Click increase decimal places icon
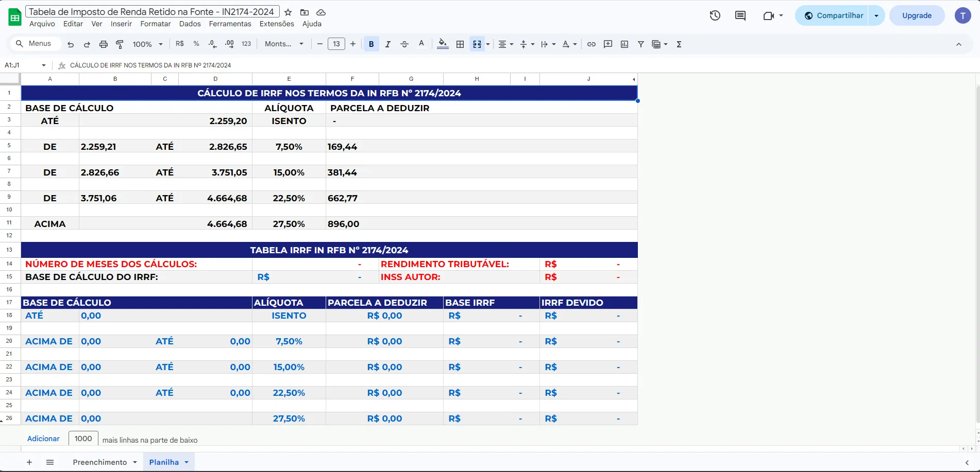980x472 pixels. 229,44
